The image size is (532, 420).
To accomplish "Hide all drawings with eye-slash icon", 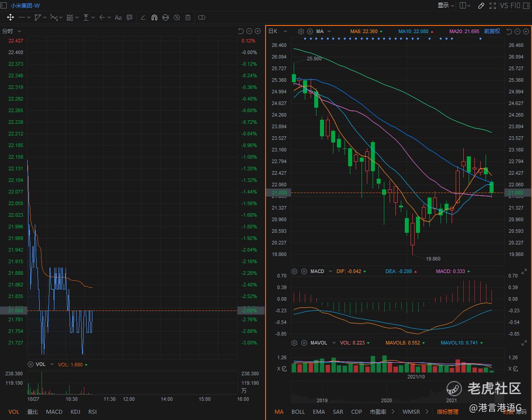I will tap(177, 17).
